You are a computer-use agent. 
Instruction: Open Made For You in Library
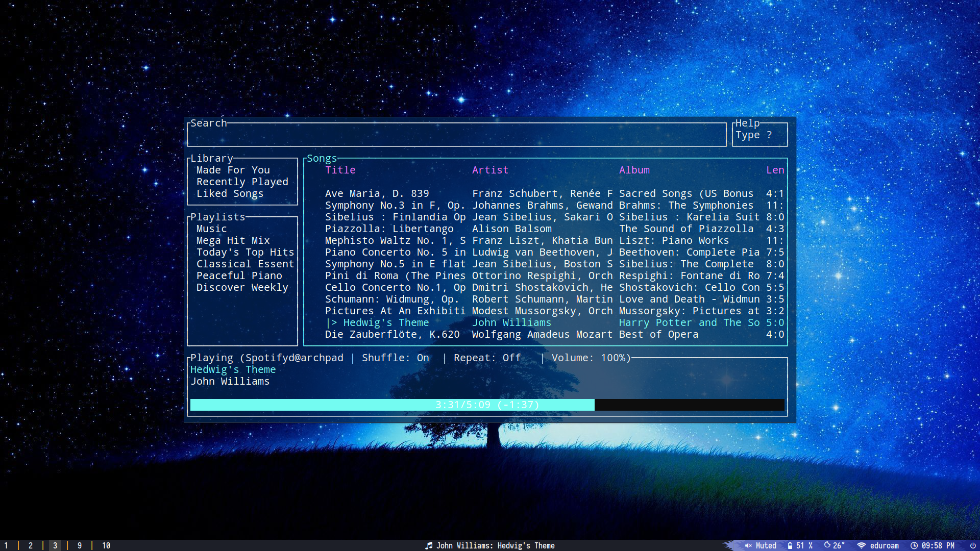(x=233, y=170)
